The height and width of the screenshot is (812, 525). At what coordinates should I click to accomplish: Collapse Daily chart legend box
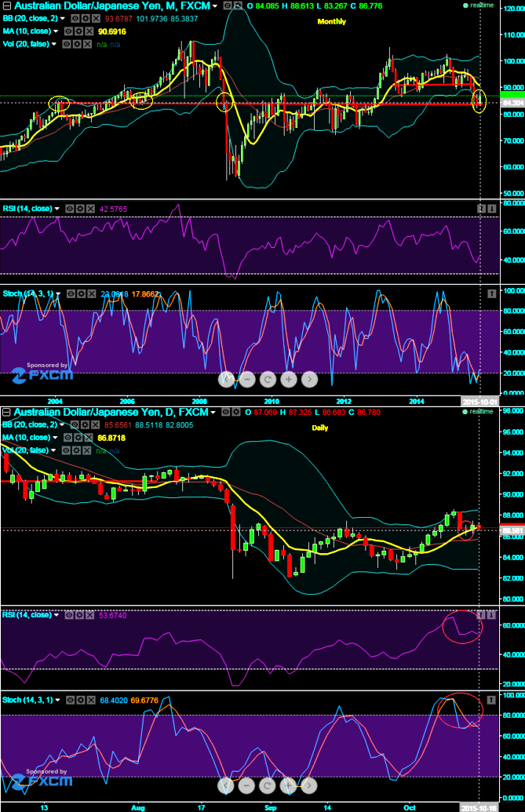pyautogui.click(x=6, y=412)
